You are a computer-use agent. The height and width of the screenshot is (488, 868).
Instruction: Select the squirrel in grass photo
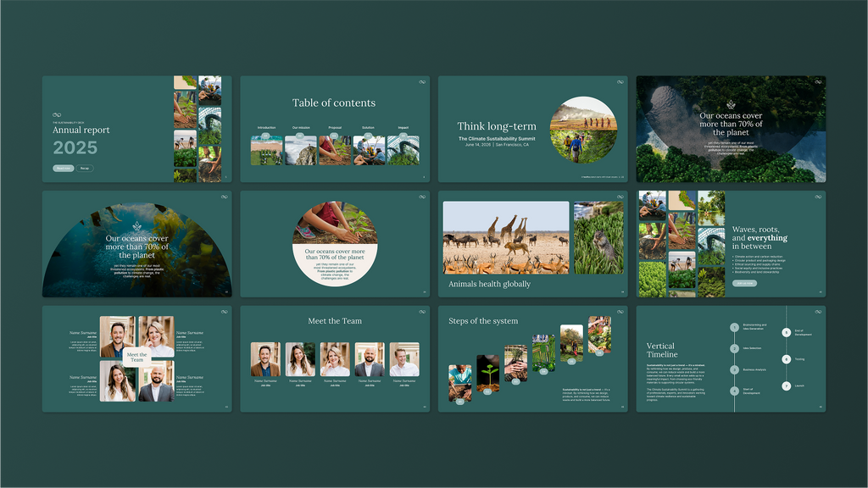pos(598,238)
